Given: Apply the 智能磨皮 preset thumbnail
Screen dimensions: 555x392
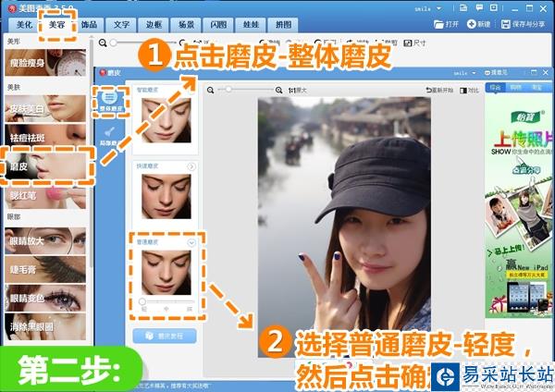Looking at the screenshot, I should pos(166,120).
